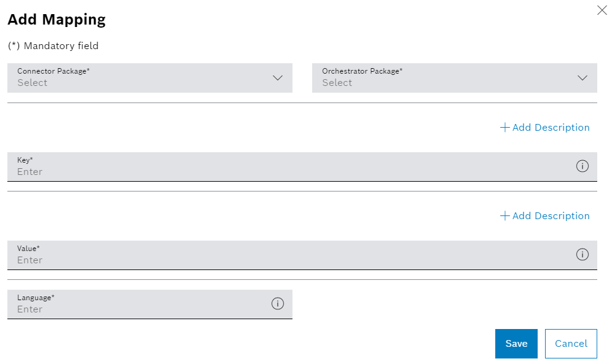The width and height of the screenshot is (612, 364).
Task: Click into the Value input field
Action: 246,260
